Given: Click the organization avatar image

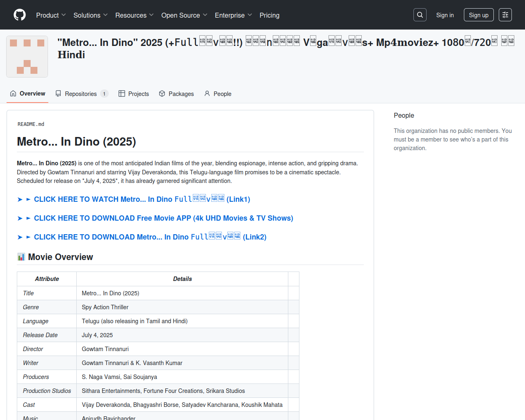Looking at the screenshot, I should point(27,57).
